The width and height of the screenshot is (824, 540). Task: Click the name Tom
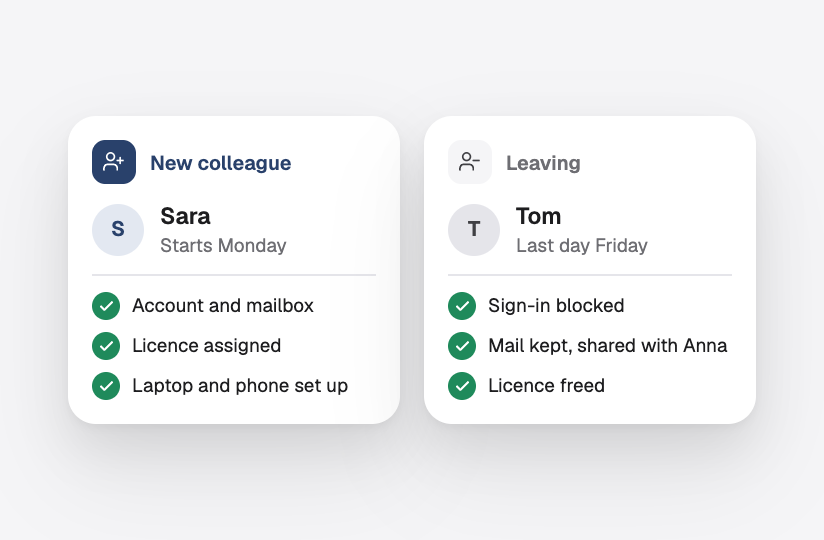coord(539,216)
